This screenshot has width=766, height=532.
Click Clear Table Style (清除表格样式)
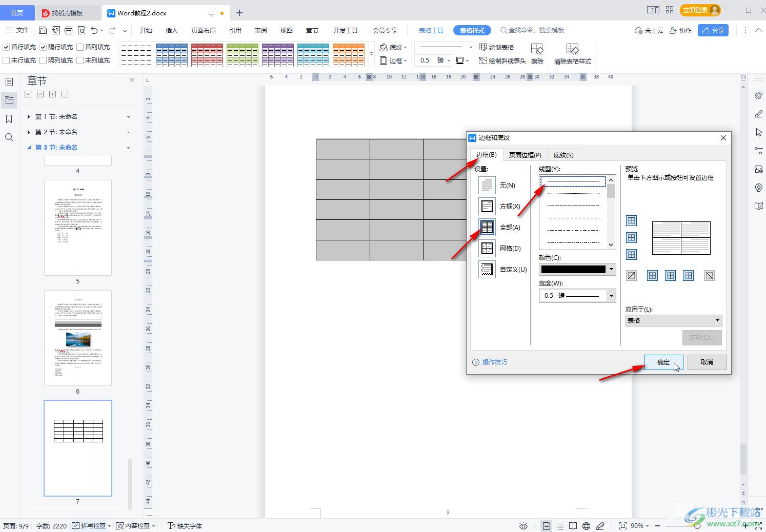tap(573, 54)
